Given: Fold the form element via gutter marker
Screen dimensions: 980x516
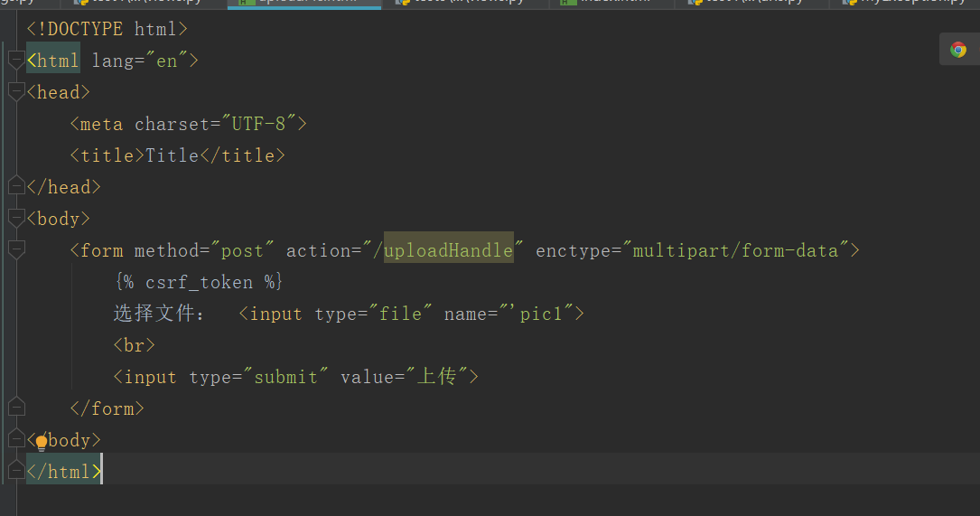Looking at the screenshot, I should tap(16, 249).
